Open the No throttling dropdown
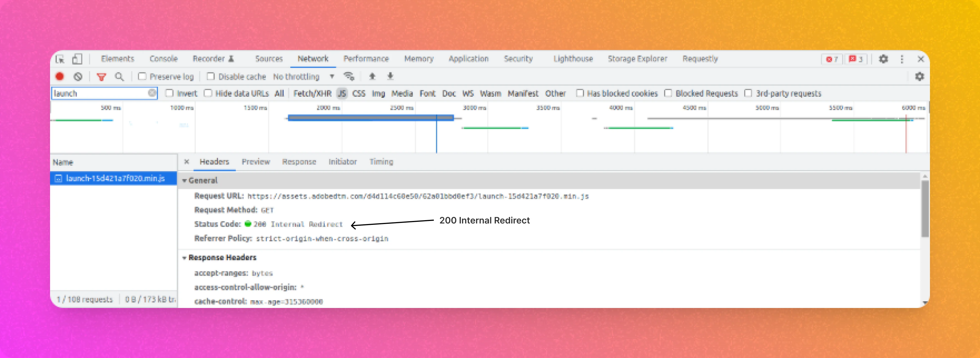This screenshot has height=358, width=980. [304, 77]
